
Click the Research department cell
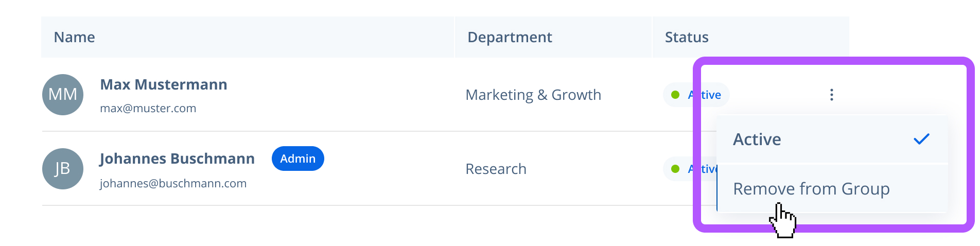(496, 169)
